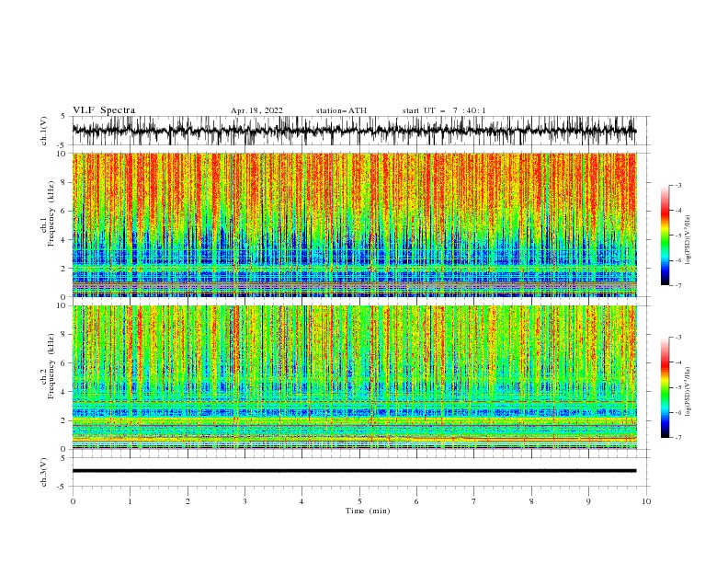
Task: Click the "-3" tick on ch.1 colorbar
Action: pos(677,185)
